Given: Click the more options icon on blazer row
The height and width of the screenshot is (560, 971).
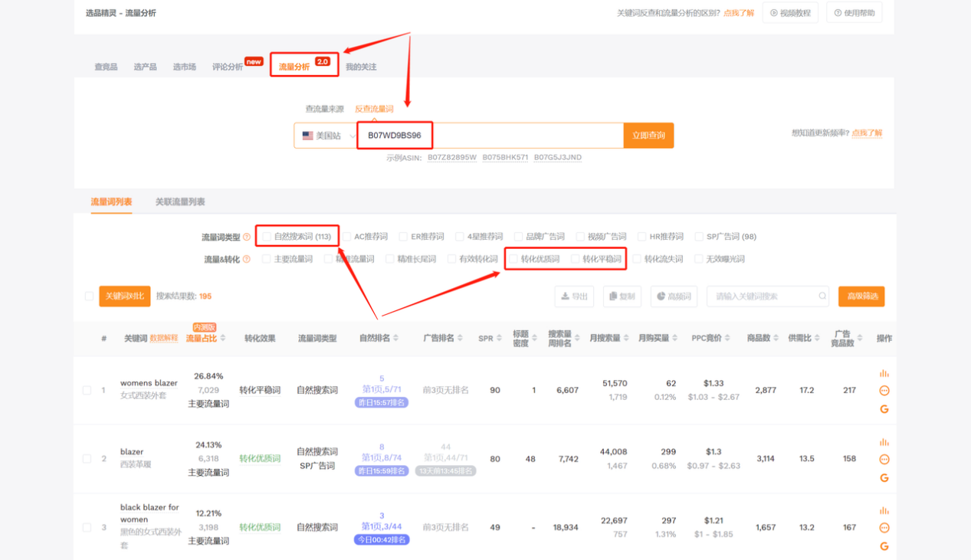Looking at the screenshot, I should tap(884, 459).
